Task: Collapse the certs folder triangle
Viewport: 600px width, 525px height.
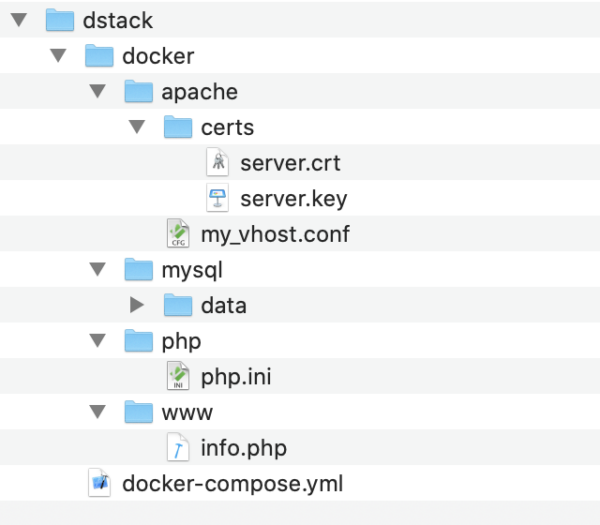Action: click(137, 127)
